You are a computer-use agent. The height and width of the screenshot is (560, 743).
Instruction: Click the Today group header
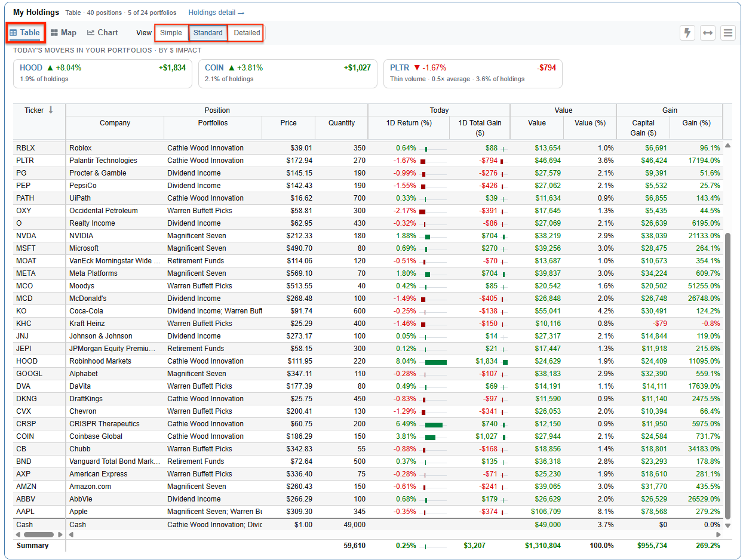coord(439,110)
